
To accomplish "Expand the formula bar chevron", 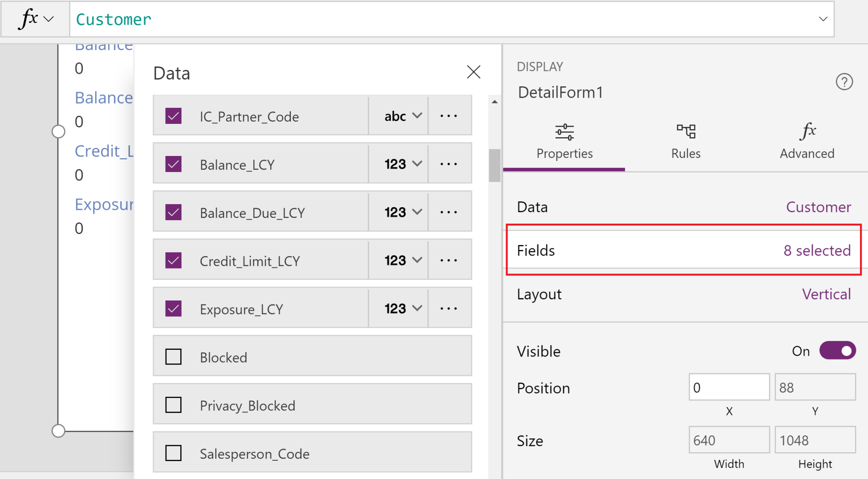I will 823,19.
